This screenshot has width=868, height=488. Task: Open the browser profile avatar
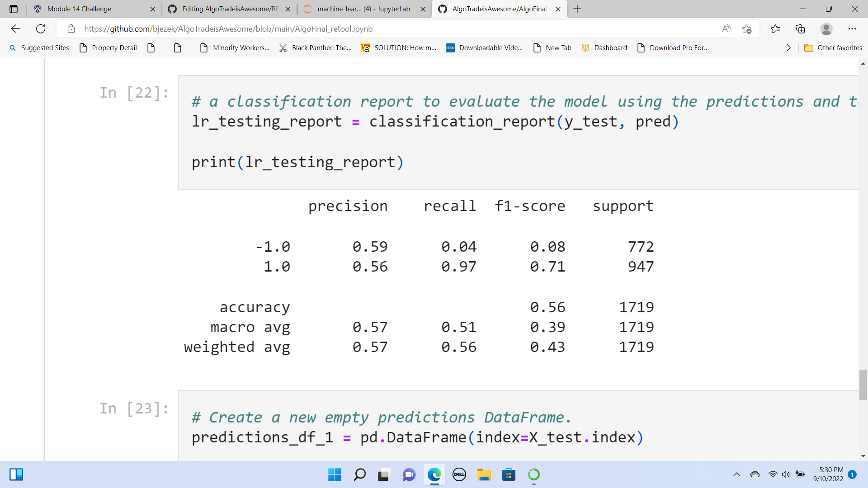[x=826, y=29]
